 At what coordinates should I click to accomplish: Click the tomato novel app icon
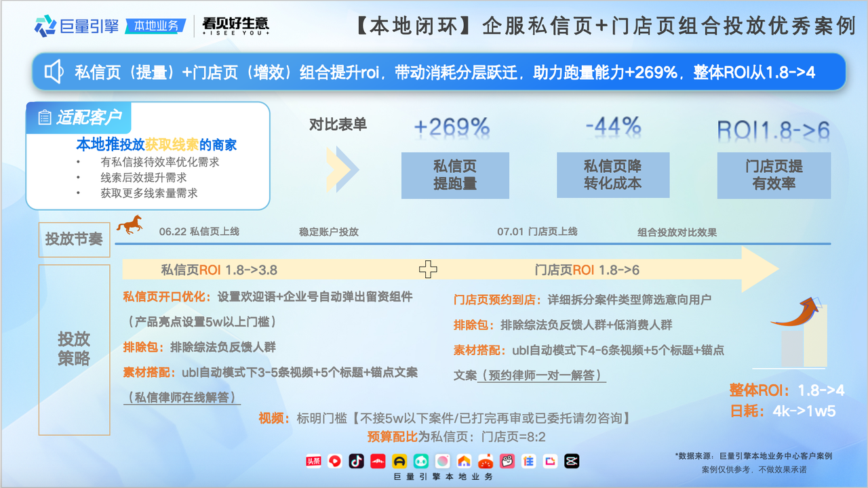pyautogui.click(x=486, y=461)
